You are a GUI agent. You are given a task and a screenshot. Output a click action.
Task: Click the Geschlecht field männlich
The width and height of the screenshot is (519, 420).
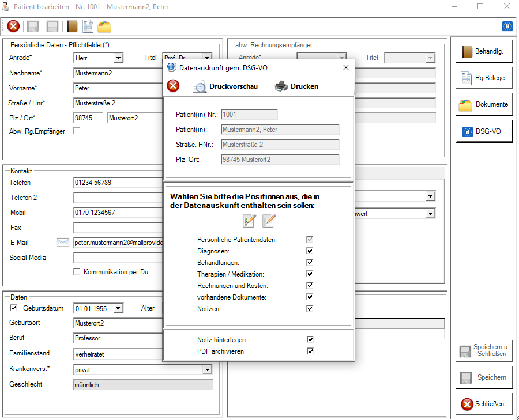pyautogui.click(x=143, y=385)
